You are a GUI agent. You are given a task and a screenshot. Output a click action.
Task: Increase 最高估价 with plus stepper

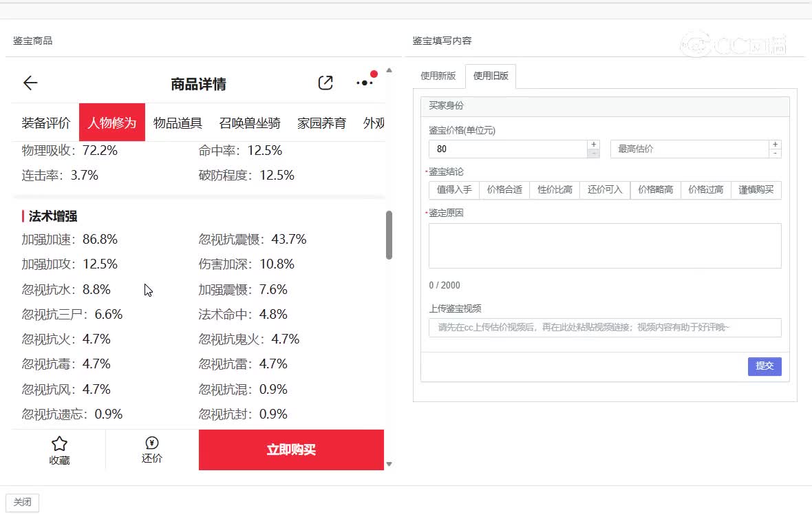click(776, 145)
